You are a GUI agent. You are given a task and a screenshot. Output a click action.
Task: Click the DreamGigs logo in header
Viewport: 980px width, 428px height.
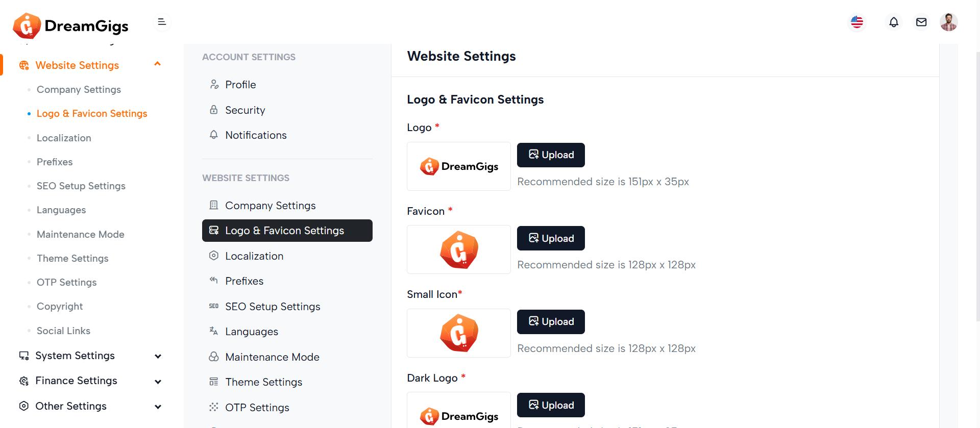[71, 26]
